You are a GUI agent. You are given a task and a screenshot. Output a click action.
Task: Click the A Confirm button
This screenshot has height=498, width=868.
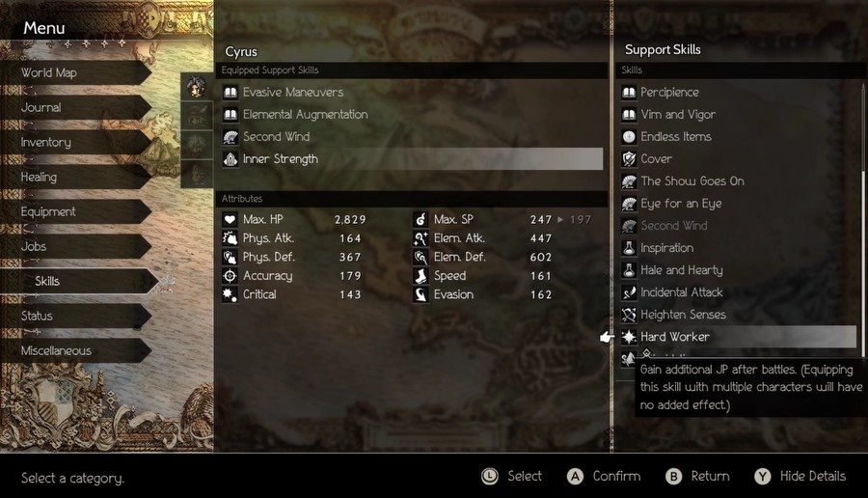tap(604, 477)
